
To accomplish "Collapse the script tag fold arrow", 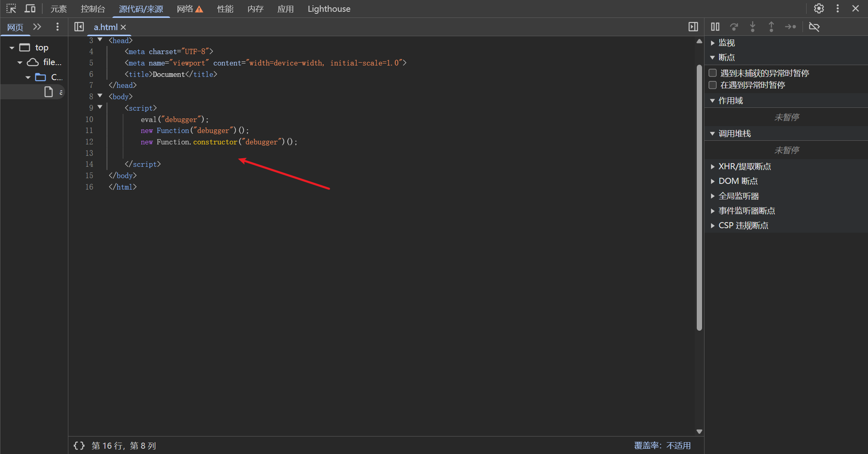I will pos(100,107).
